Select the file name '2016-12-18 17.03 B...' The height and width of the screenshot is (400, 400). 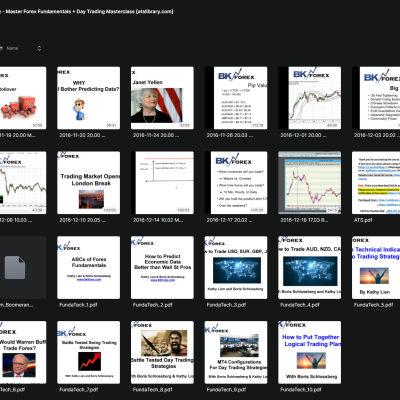304,220
